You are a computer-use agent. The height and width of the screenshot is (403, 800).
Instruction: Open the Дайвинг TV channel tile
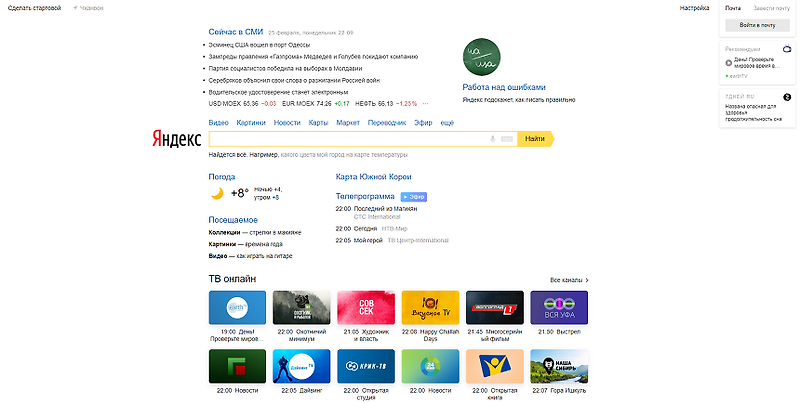[302, 366]
